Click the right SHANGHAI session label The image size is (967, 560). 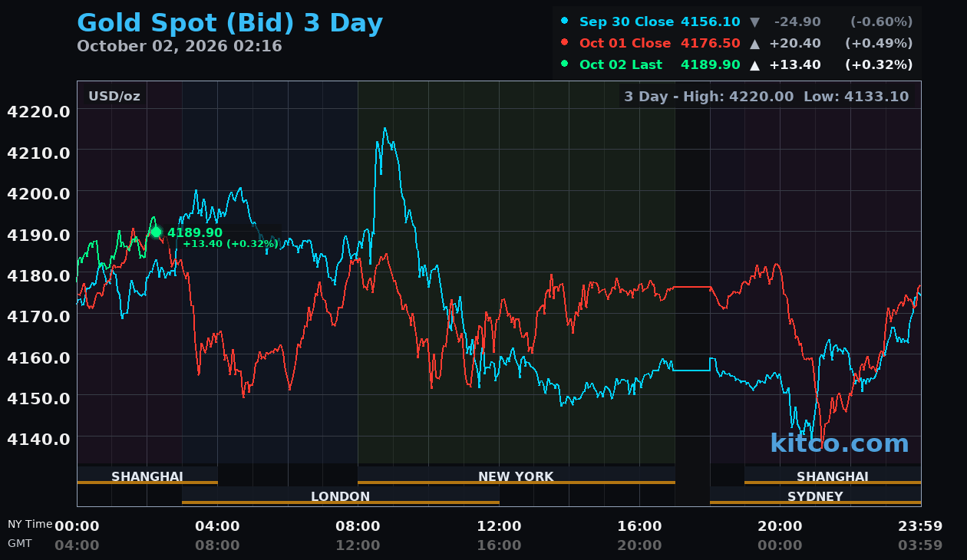click(x=833, y=476)
